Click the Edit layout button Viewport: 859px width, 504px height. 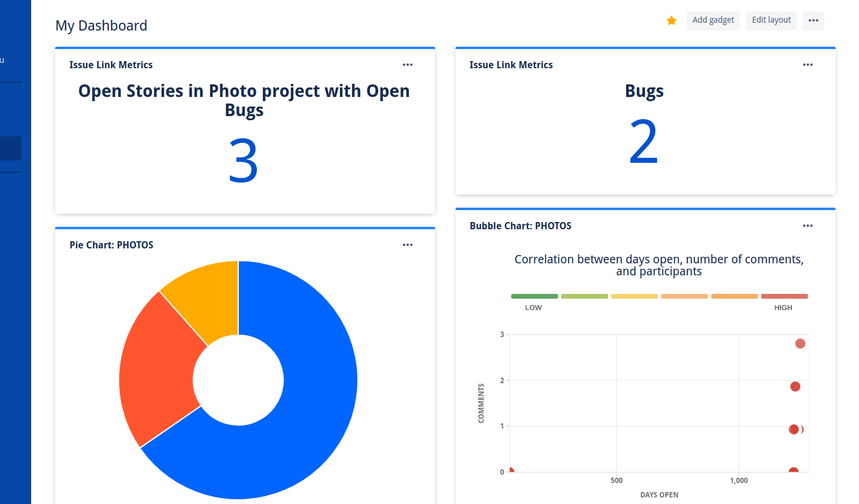(771, 20)
